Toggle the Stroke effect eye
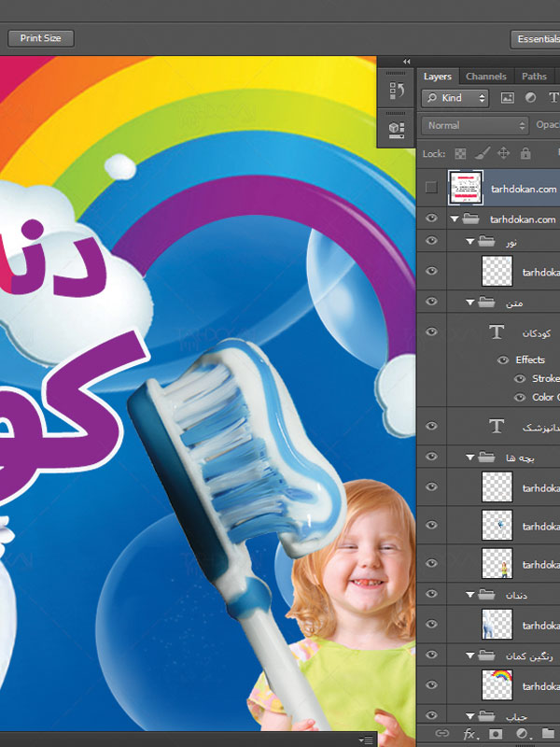 pyautogui.click(x=520, y=379)
